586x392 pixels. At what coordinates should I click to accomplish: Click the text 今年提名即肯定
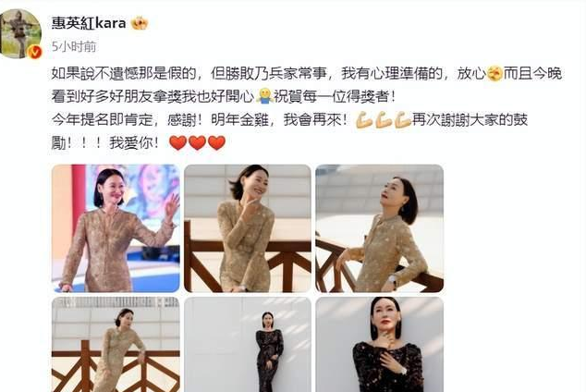[103, 120]
